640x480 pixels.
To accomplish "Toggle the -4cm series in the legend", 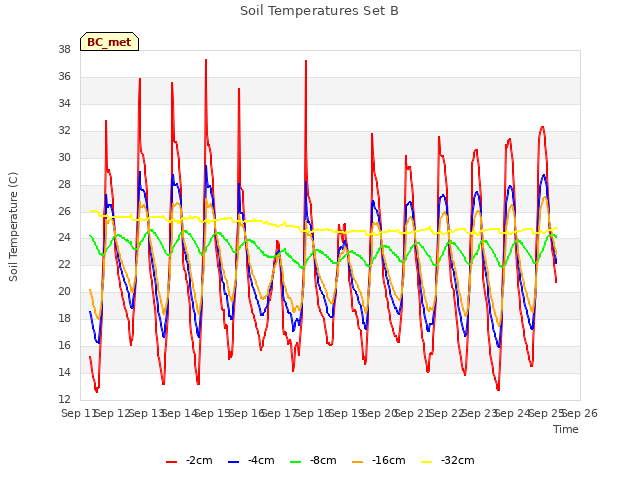I will [x=251, y=461].
